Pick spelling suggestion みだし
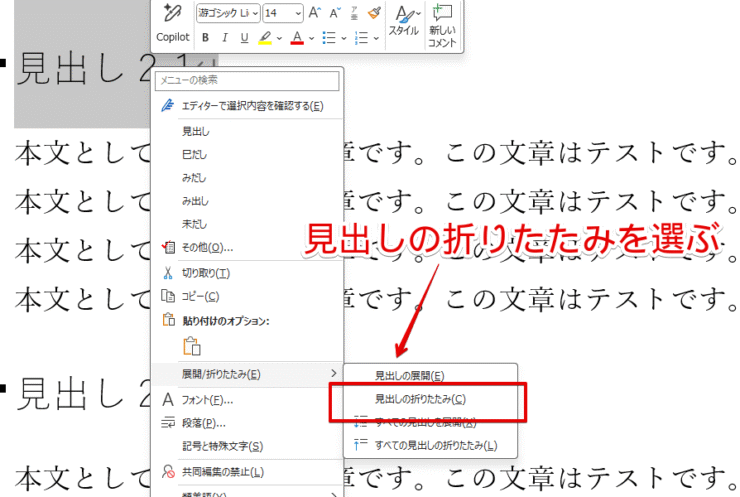The height and width of the screenshot is (497, 740). pyautogui.click(x=247, y=178)
